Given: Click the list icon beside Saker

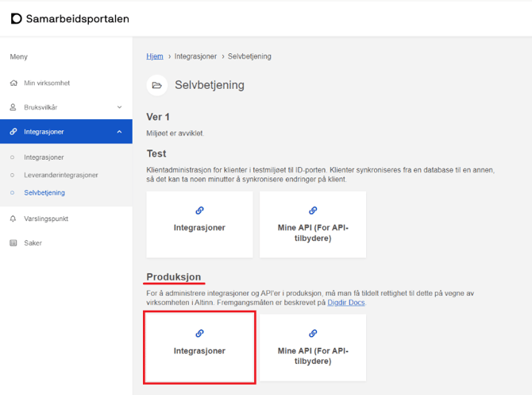Looking at the screenshot, I should pyautogui.click(x=13, y=243).
